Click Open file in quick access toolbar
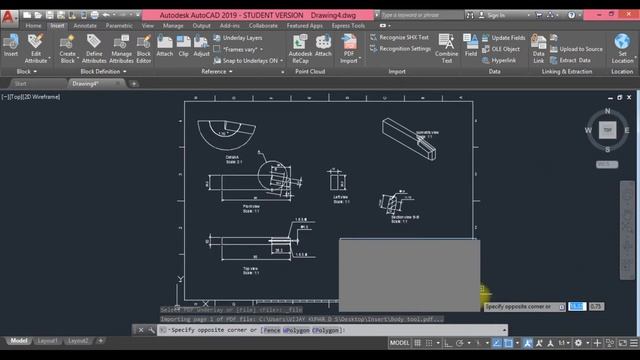 [x=38, y=15]
